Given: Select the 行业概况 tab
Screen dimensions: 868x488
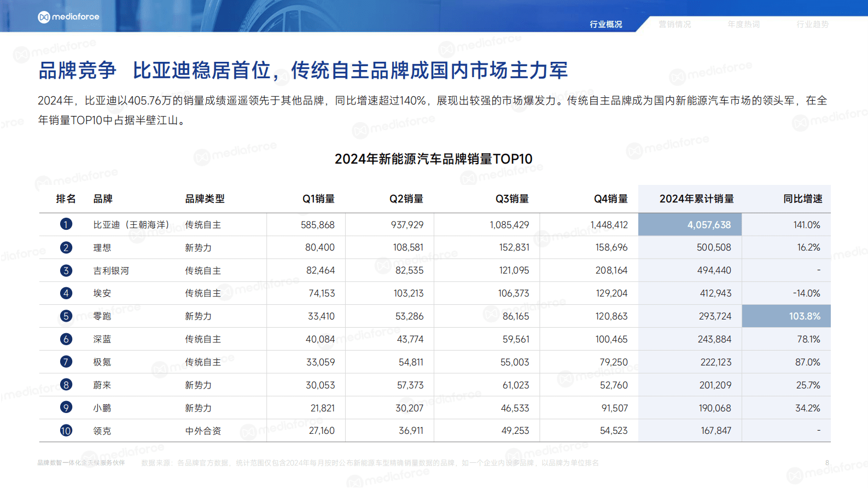Looking at the screenshot, I should (x=605, y=24).
